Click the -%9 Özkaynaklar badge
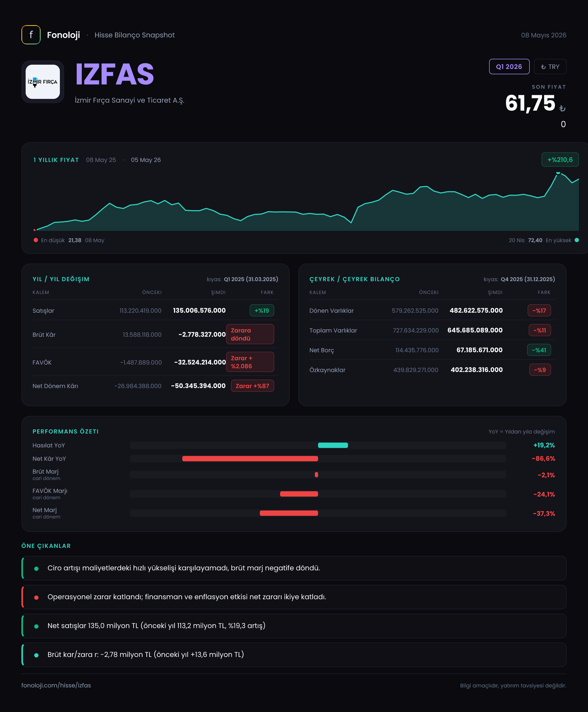The height and width of the screenshot is (712, 588). tap(540, 370)
